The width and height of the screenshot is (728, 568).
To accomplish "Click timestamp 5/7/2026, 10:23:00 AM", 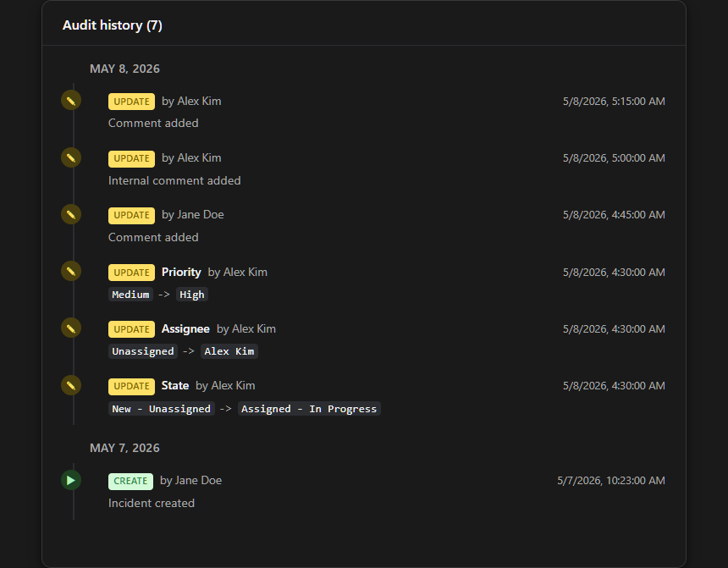I will [611, 480].
